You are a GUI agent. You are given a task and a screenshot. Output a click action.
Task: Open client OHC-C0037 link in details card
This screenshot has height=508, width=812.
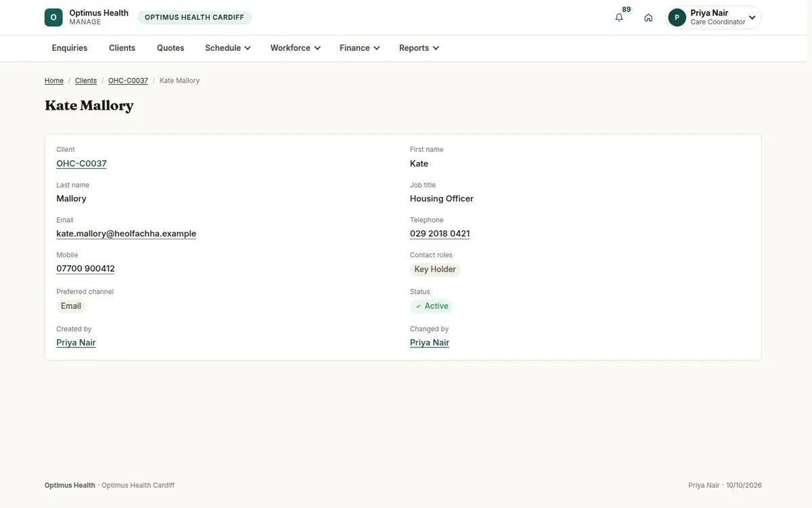[x=81, y=163]
